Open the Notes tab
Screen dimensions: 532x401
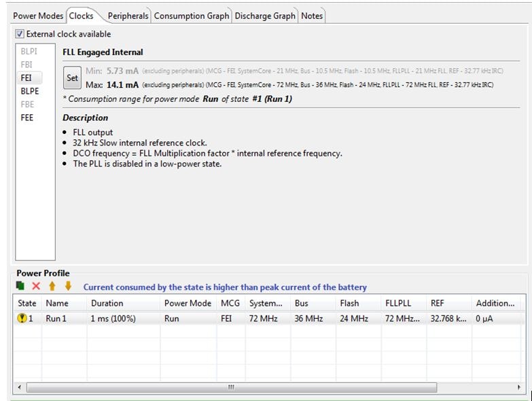click(x=312, y=16)
